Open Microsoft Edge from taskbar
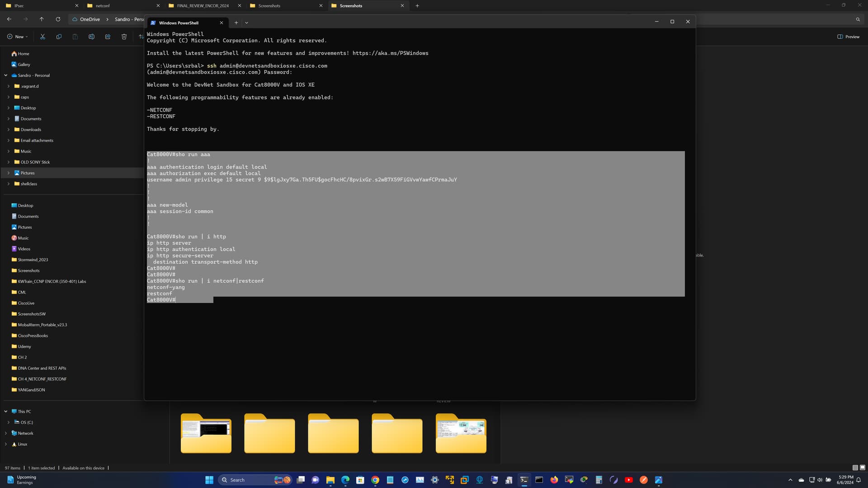Viewport: 868px width, 488px height. [345, 480]
